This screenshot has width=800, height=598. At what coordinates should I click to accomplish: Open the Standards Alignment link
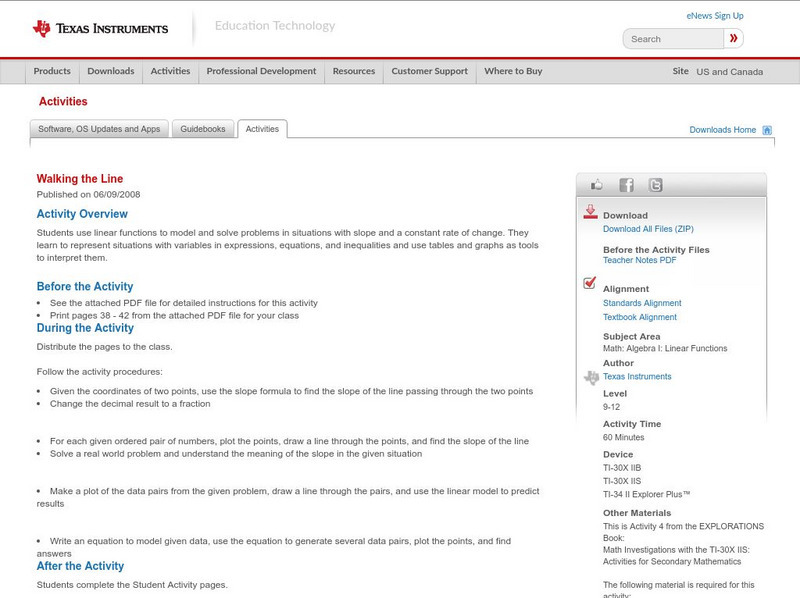coord(642,303)
